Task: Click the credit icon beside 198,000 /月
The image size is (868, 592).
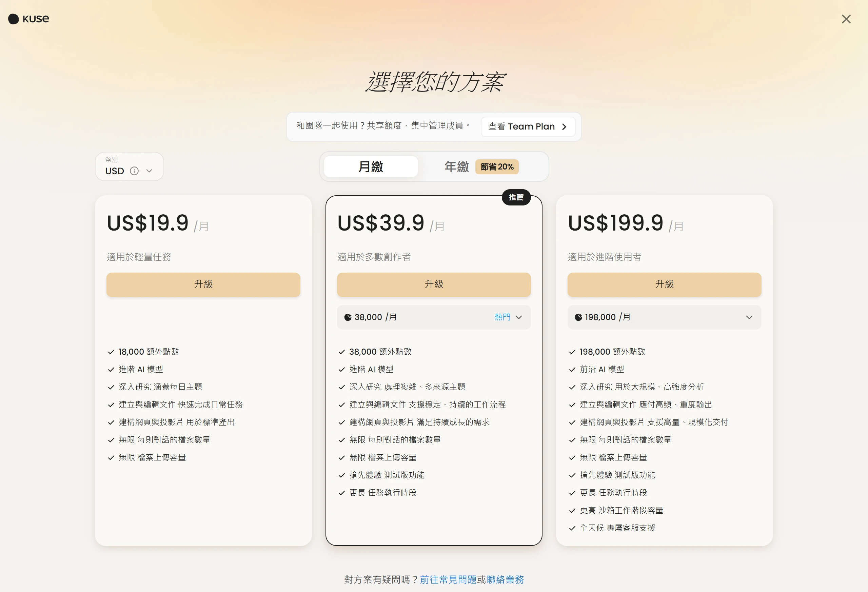Action: click(578, 317)
